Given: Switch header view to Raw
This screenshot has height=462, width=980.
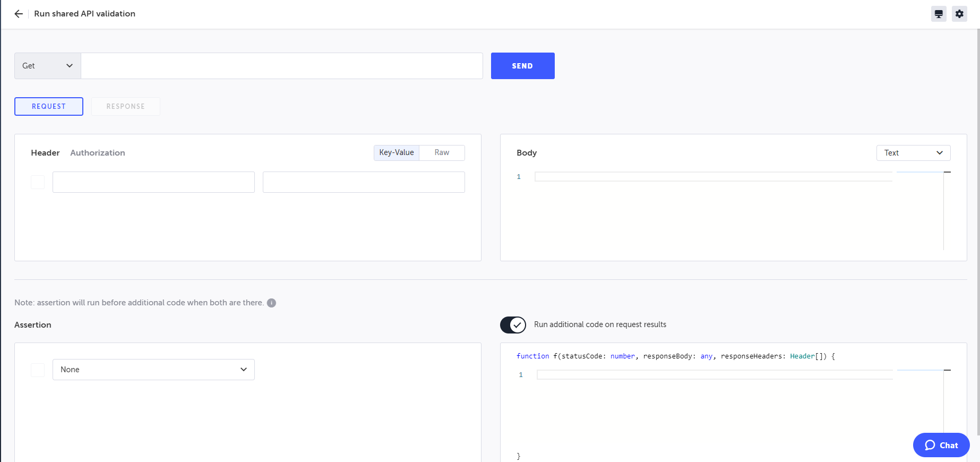Looking at the screenshot, I should (x=442, y=153).
